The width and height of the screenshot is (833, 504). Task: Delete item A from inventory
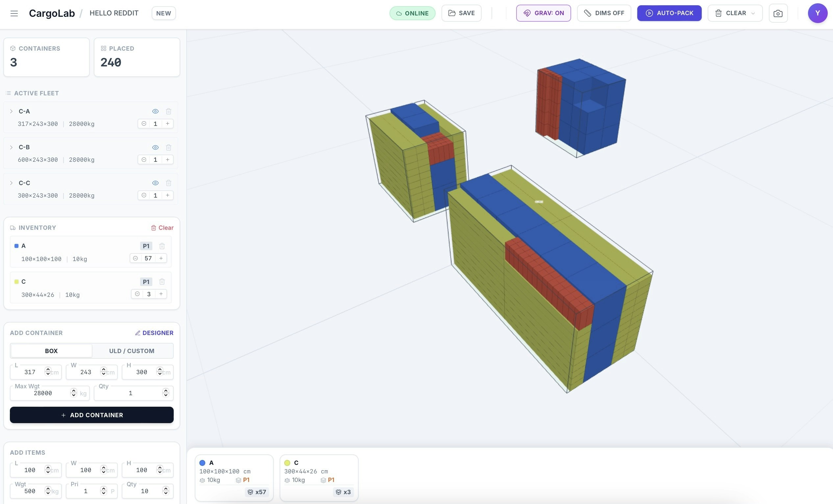(162, 246)
